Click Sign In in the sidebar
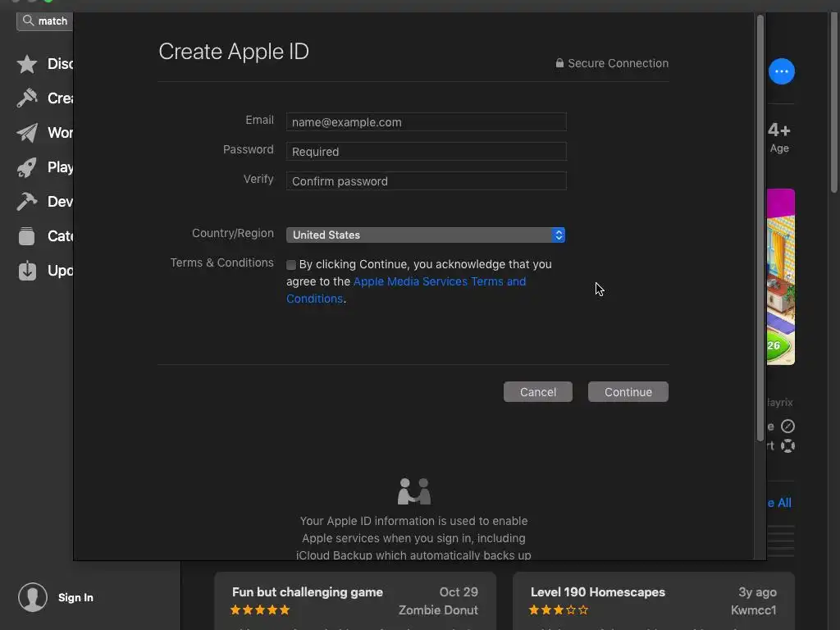Screen dimensions: 840x630 click(75, 597)
